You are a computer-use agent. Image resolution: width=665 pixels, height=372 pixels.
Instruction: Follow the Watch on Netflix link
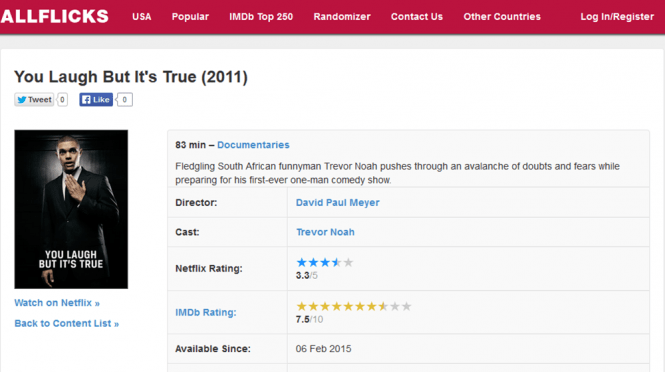[x=57, y=303]
